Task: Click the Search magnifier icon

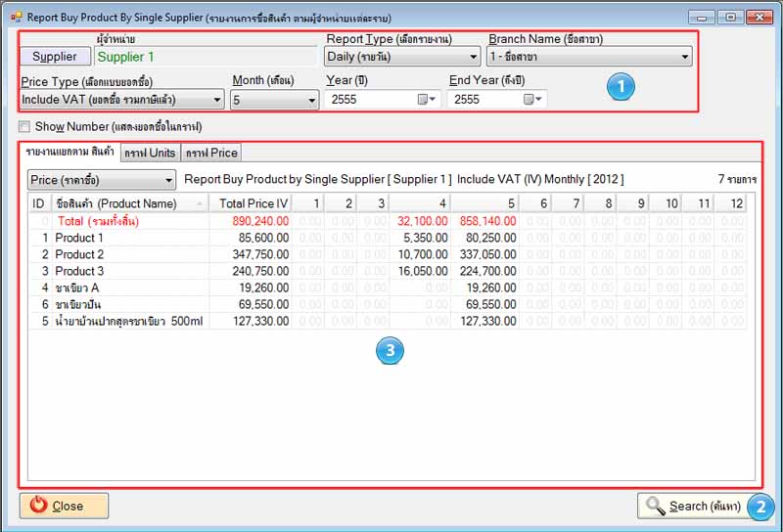Action: pos(654,506)
